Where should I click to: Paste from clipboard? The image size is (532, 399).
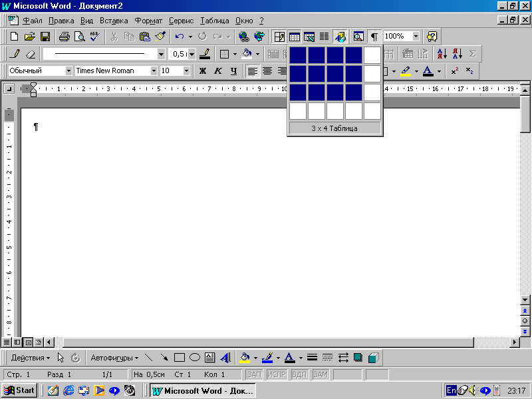(145, 37)
